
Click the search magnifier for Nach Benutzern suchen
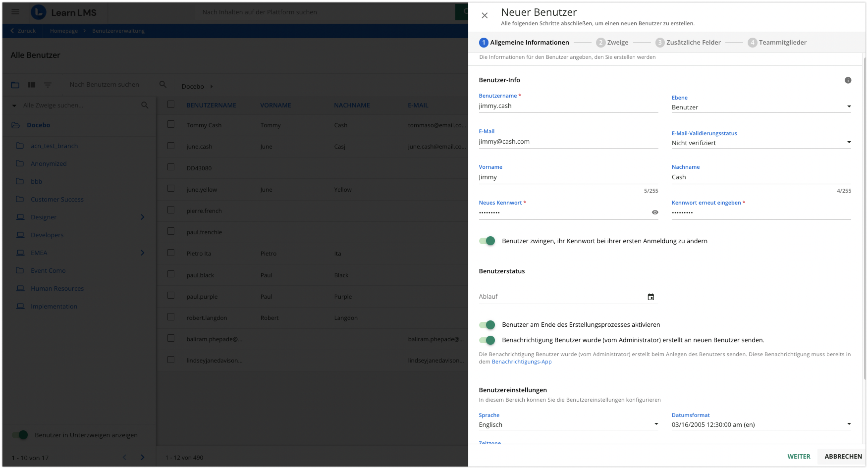[163, 85]
